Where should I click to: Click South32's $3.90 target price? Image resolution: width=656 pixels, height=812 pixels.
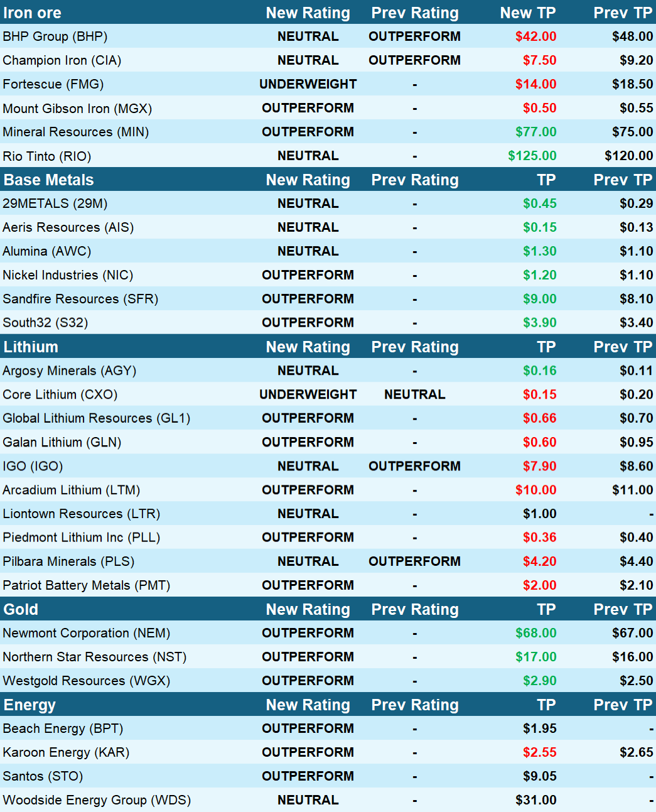[539, 323]
